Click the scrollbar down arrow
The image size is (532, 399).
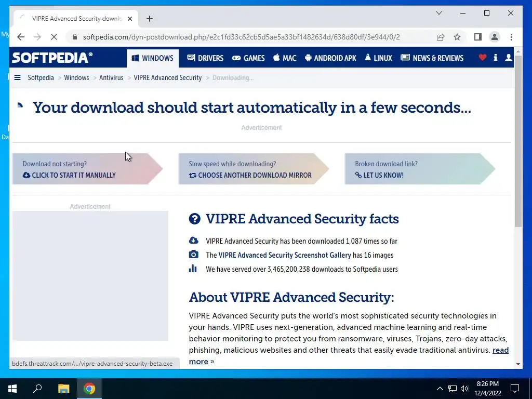tap(518, 364)
